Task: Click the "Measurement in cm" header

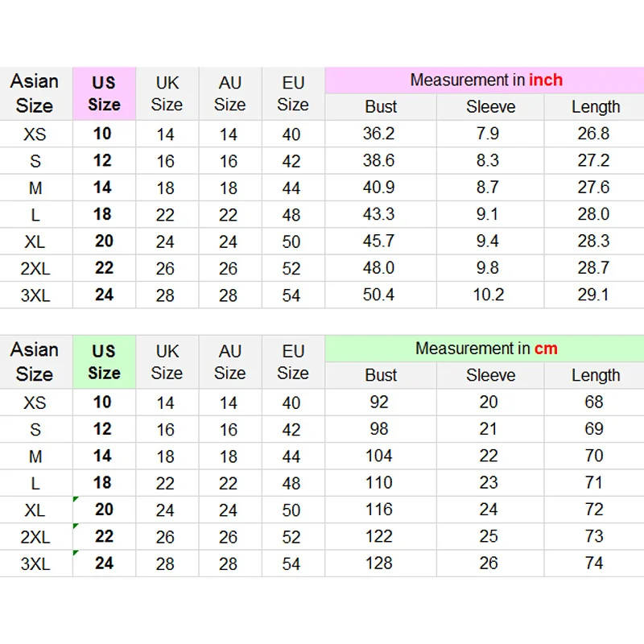Action: (485, 349)
